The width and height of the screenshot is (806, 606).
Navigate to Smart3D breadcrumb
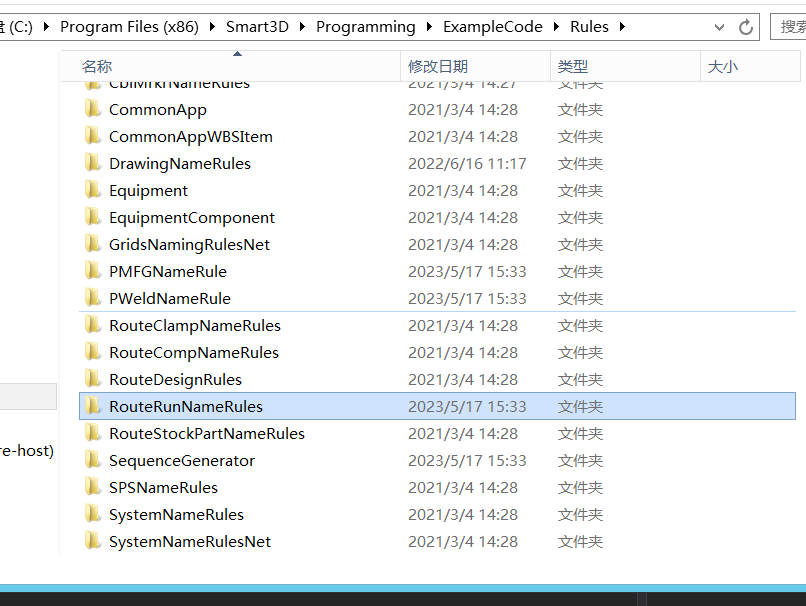257,27
